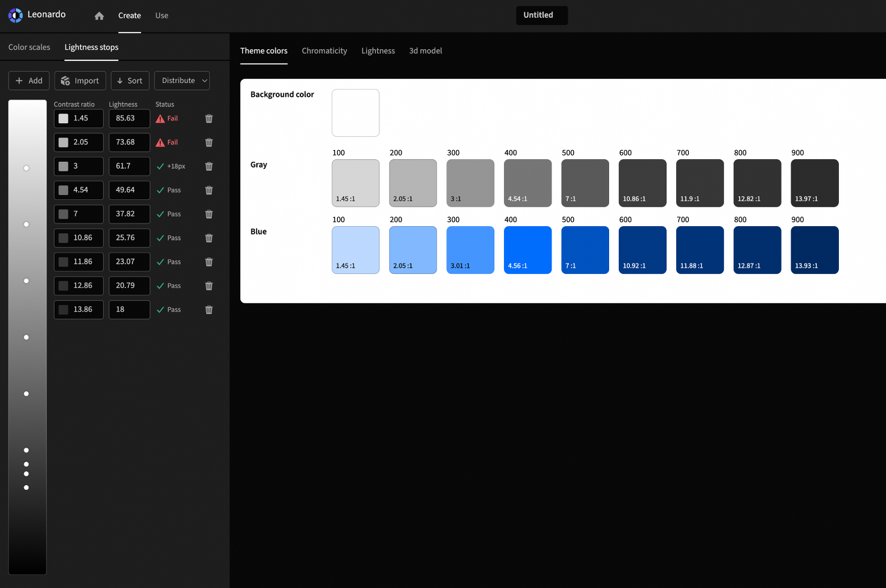Switch to the Color scales tab
This screenshot has width=886, height=588.
[29, 47]
